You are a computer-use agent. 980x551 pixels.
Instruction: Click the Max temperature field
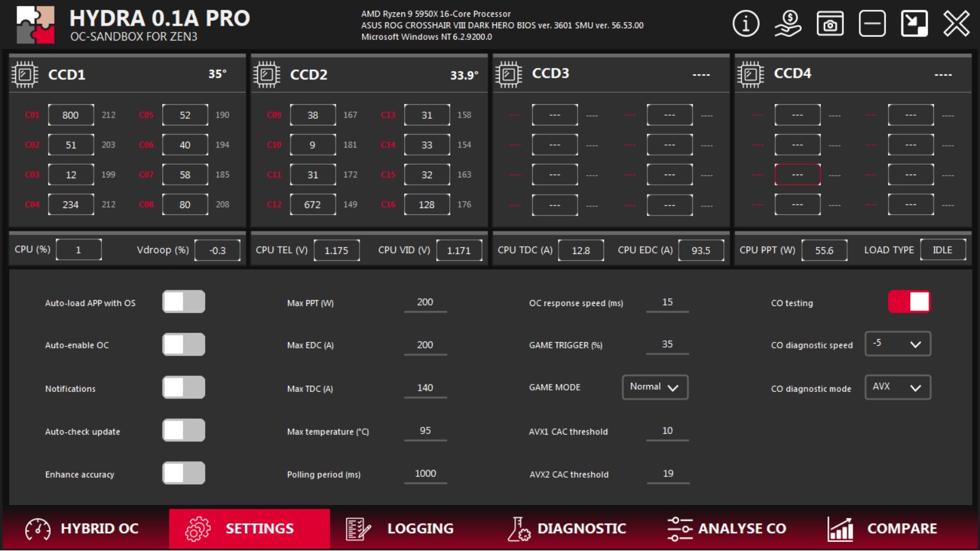[425, 431]
